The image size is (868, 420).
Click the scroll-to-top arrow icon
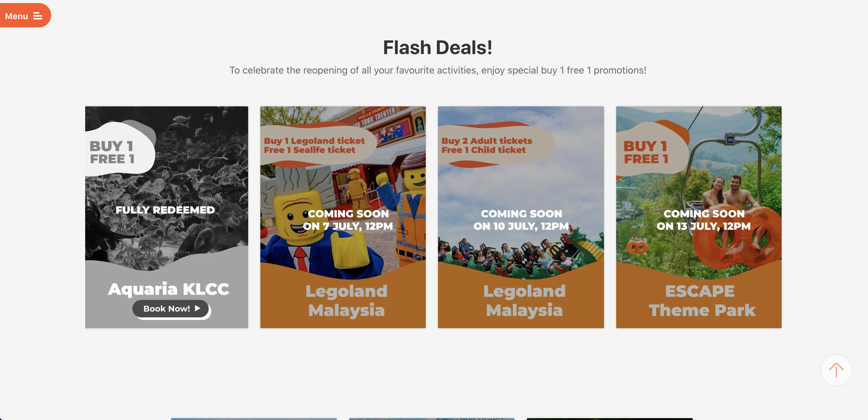pyautogui.click(x=836, y=370)
